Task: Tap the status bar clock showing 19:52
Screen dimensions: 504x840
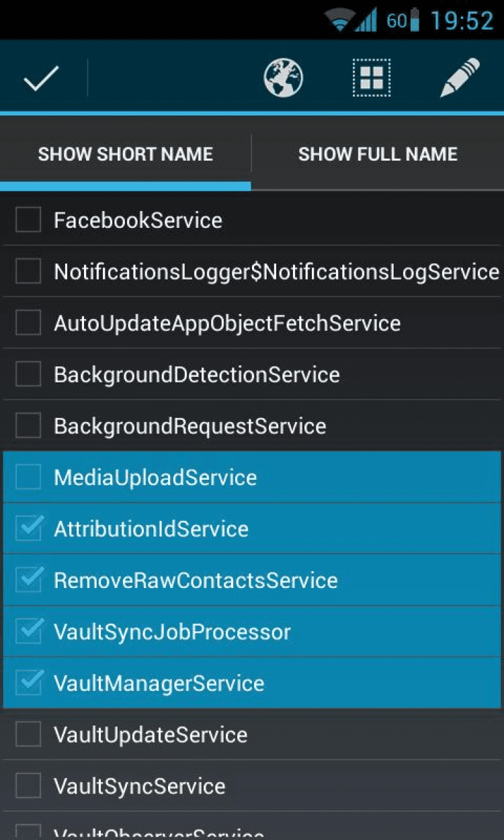Action: (x=462, y=21)
